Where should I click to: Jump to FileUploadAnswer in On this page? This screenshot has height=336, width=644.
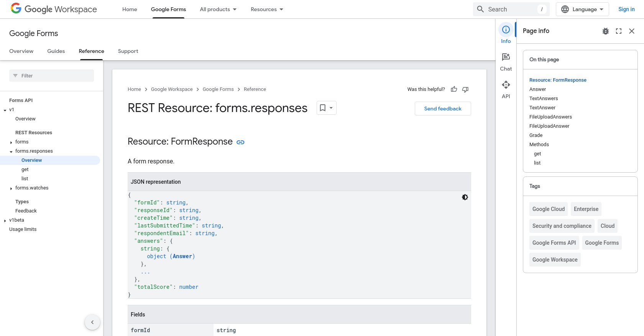tap(549, 126)
